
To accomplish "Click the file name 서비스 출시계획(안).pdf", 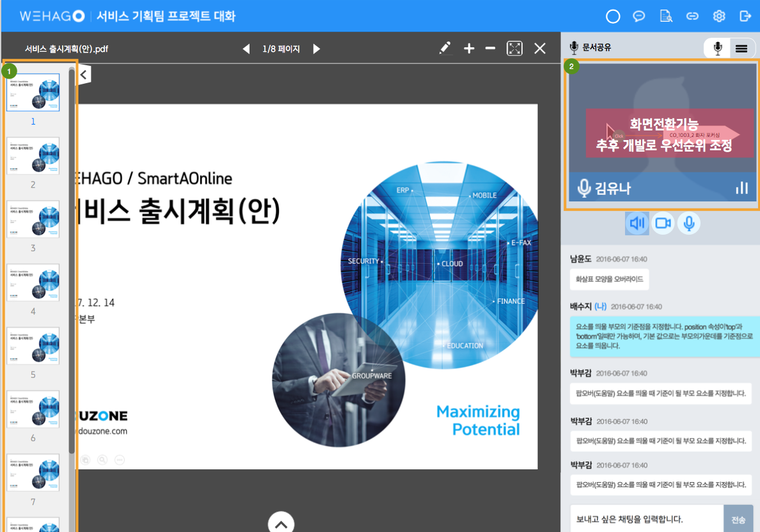I will (x=67, y=49).
